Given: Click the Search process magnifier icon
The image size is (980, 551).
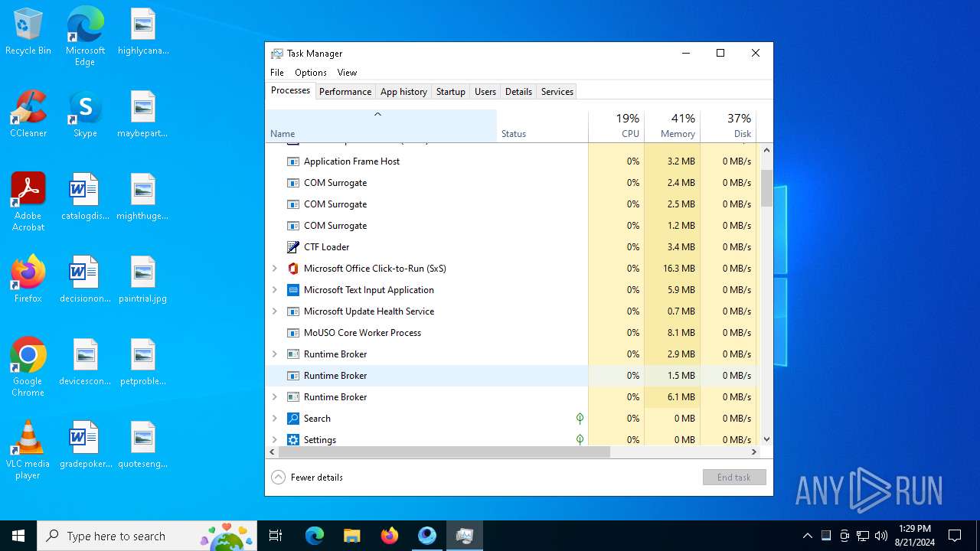Looking at the screenshot, I should tap(292, 419).
